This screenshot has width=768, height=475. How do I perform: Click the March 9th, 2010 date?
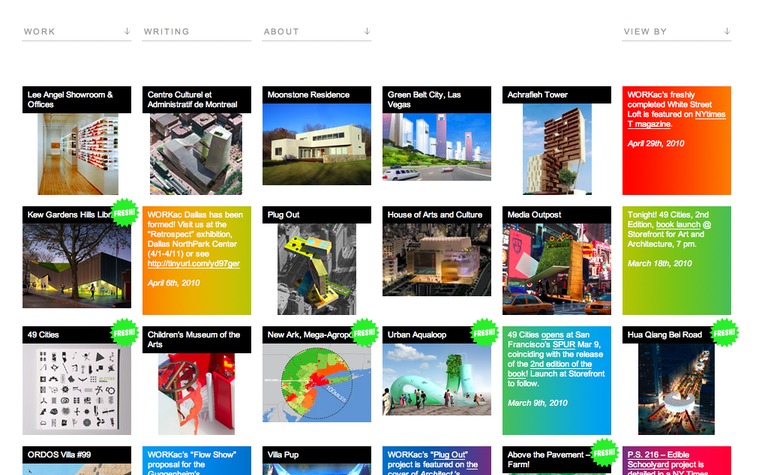click(537, 403)
